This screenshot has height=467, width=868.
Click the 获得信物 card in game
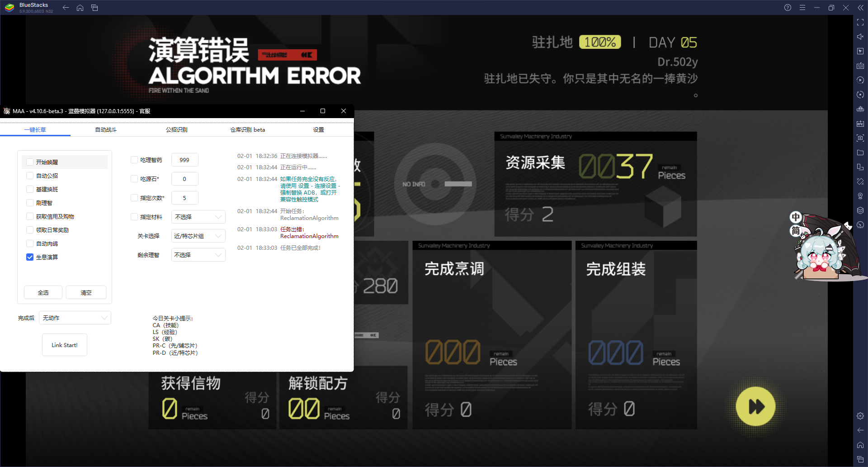[x=212, y=400]
